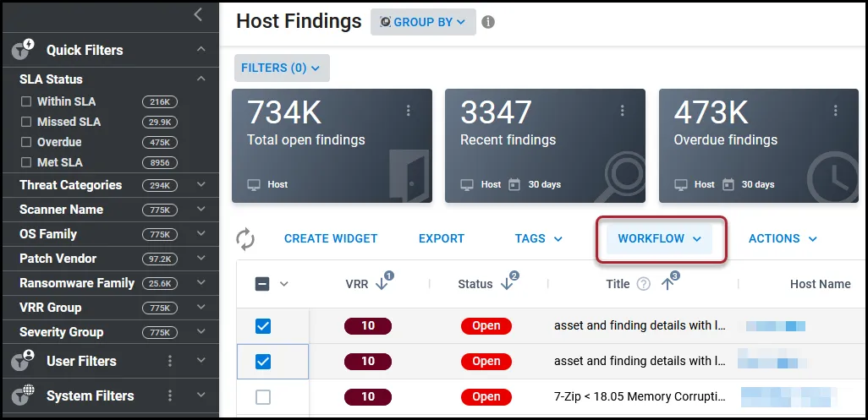The width and height of the screenshot is (868, 420).
Task: Open options on Recent findings card
Action: coord(622,111)
